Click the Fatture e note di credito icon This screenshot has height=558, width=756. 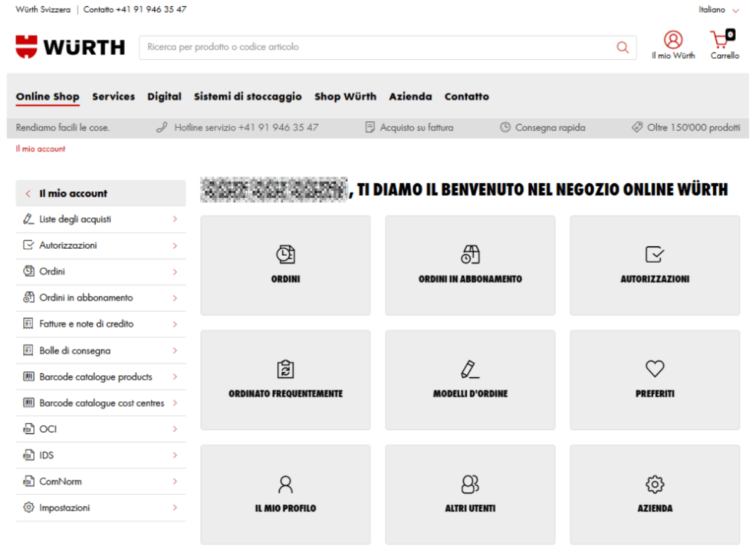point(28,324)
